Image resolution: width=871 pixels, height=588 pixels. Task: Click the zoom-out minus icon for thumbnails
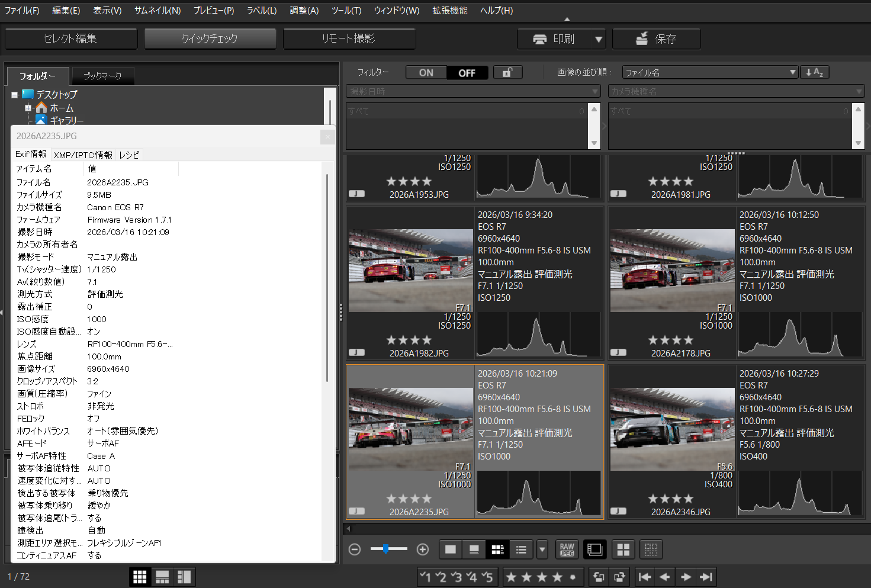click(355, 550)
